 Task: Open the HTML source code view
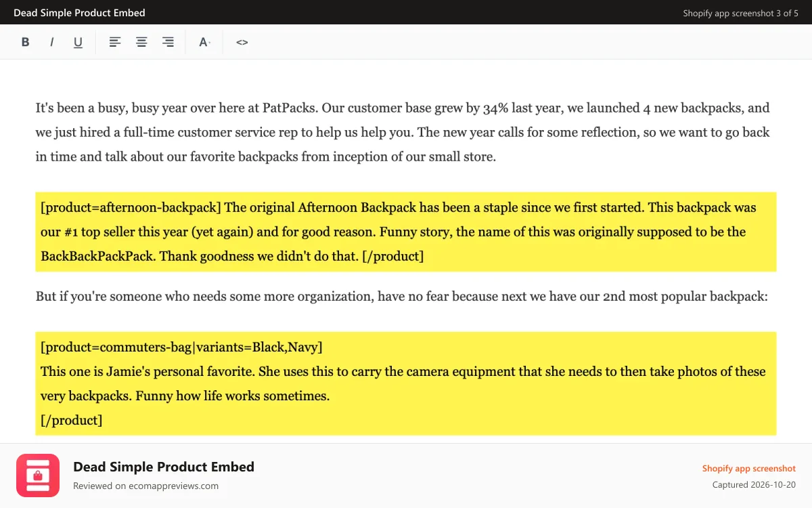tap(242, 42)
